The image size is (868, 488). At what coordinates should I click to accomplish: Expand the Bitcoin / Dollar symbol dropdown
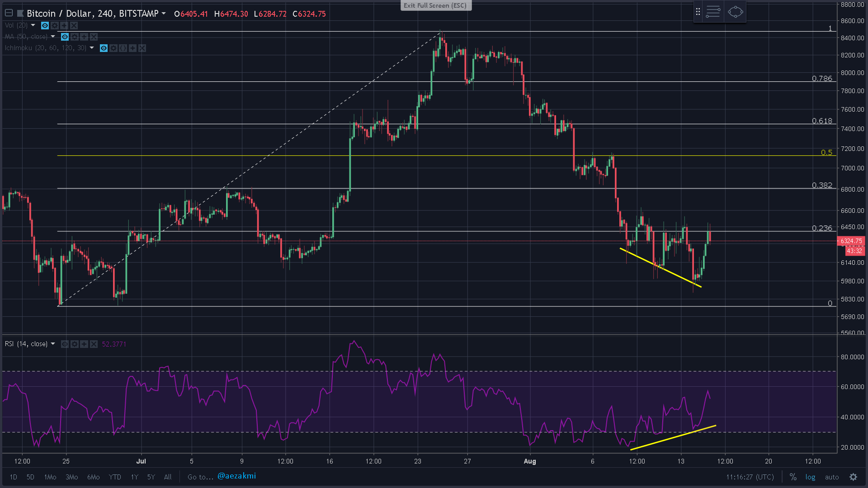click(163, 14)
